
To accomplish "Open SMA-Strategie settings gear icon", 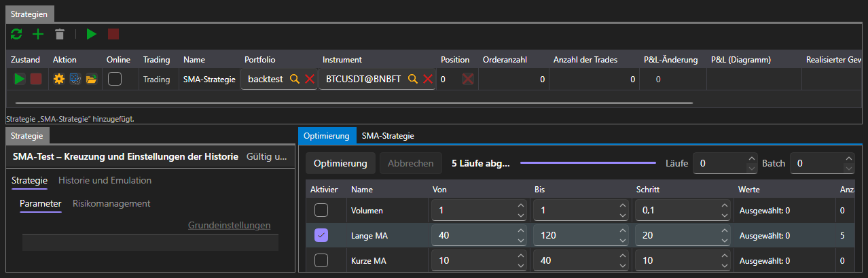I will [59, 79].
